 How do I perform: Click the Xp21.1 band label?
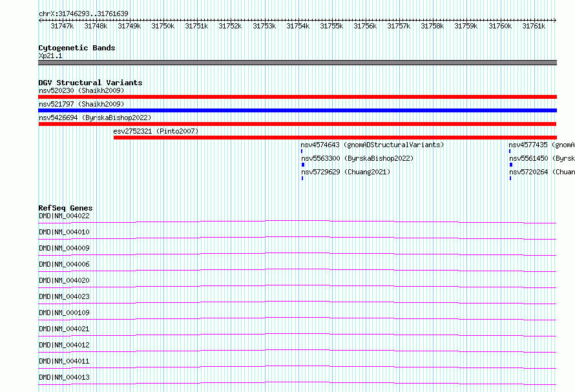tap(50, 56)
